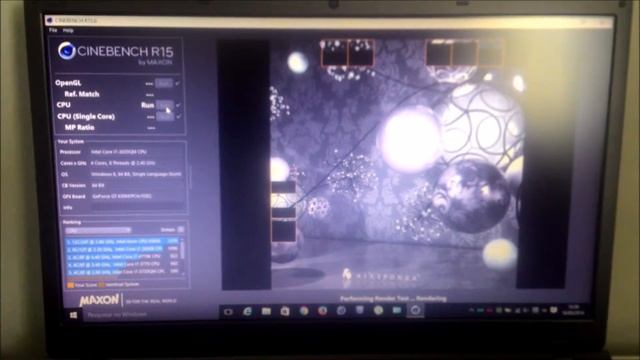
Task: Toggle the OpenGL test checkbox
Action: pos(178,83)
